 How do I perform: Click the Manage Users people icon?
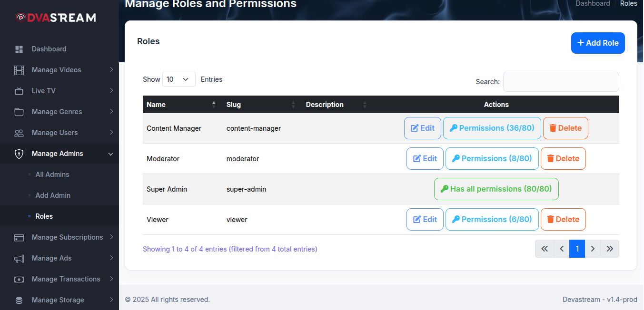point(19,133)
